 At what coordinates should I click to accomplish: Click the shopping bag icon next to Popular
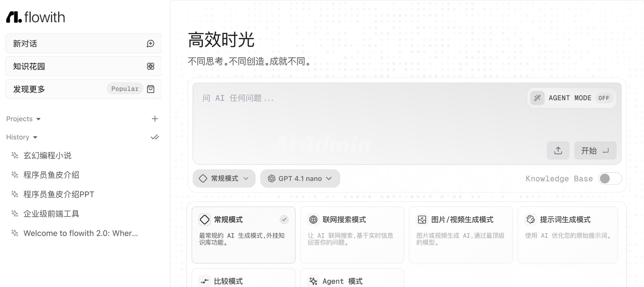pyautogui.click(x=151, y=89)
